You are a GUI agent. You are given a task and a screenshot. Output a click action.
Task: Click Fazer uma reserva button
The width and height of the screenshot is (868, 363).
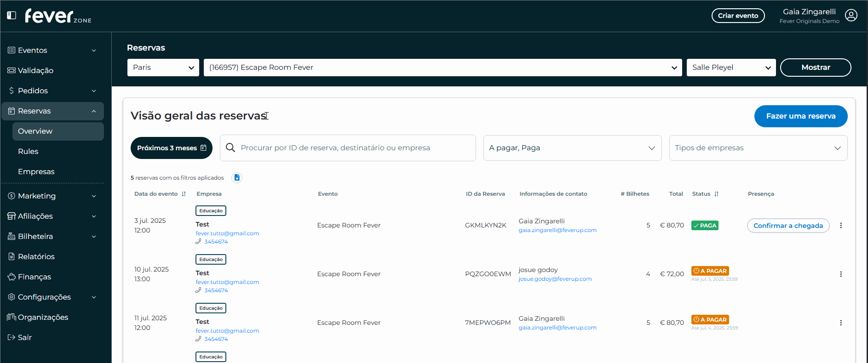[x=801, y=116]
